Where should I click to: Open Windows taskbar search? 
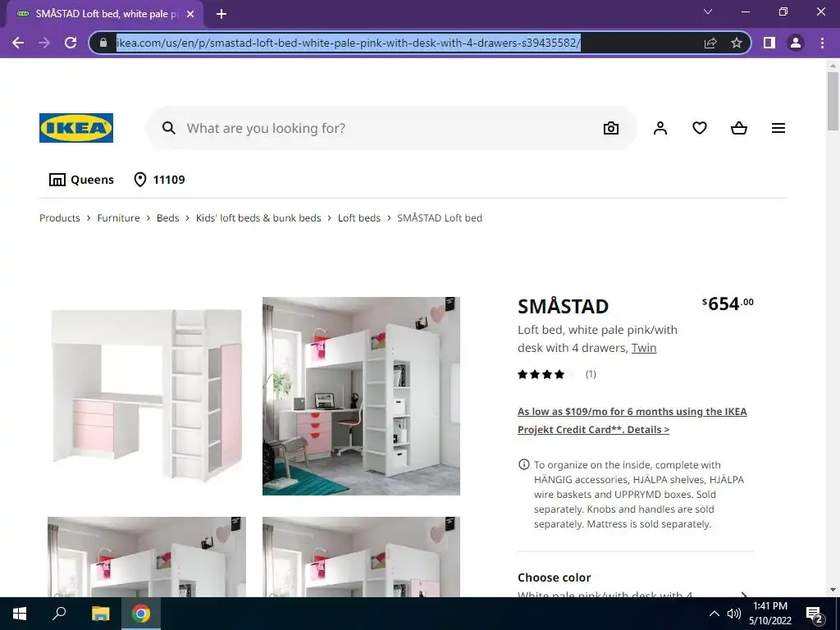point(59,614)
